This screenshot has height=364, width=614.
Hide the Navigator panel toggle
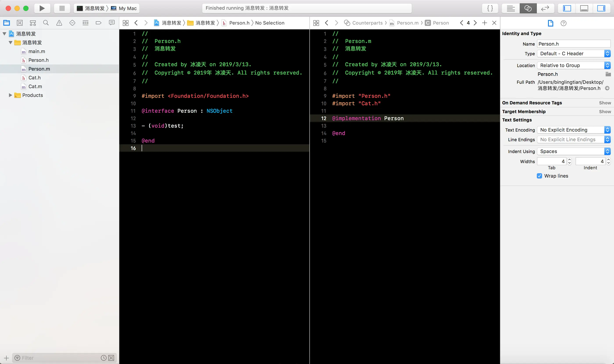567,8
